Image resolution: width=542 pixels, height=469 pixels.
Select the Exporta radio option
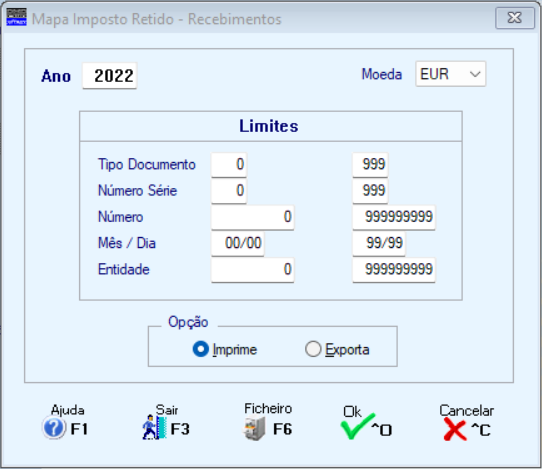pos(313,349)
